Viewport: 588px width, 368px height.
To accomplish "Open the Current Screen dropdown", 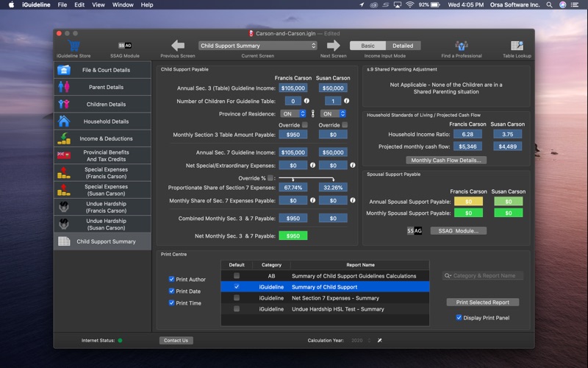I will click(258, 46).
